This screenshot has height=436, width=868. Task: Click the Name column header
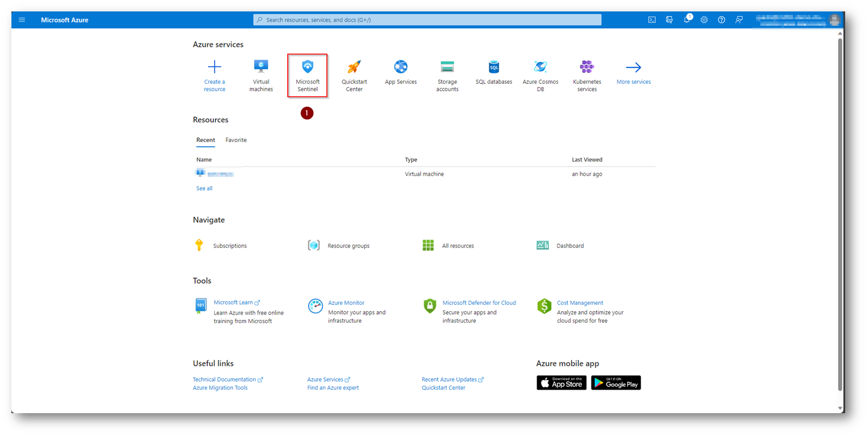pos(204,159)
